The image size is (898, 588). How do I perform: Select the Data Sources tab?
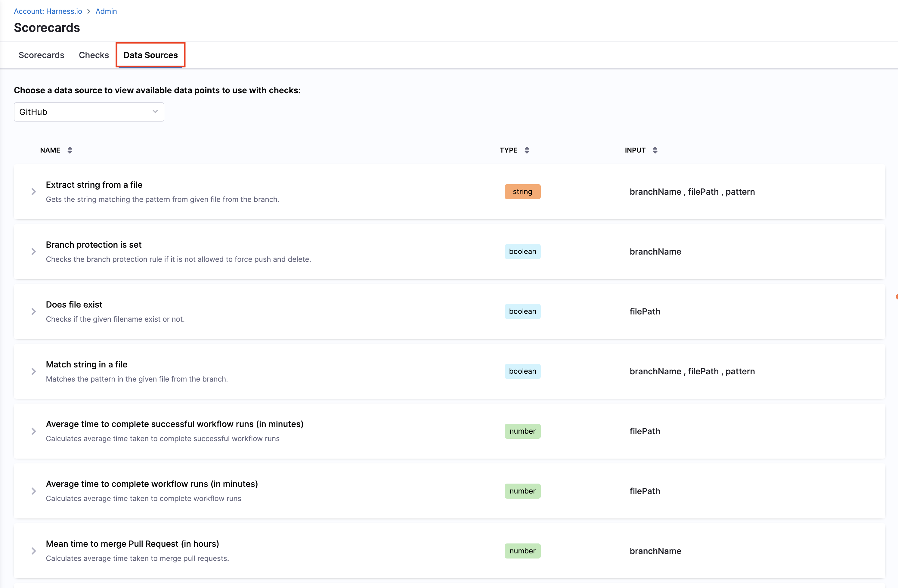(x=150, y=55)
